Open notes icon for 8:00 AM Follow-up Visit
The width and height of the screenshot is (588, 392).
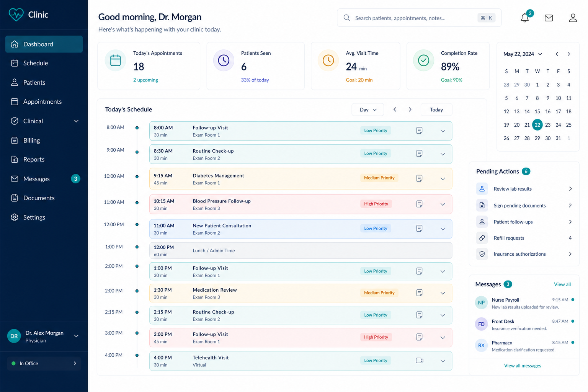pos(419,131)
